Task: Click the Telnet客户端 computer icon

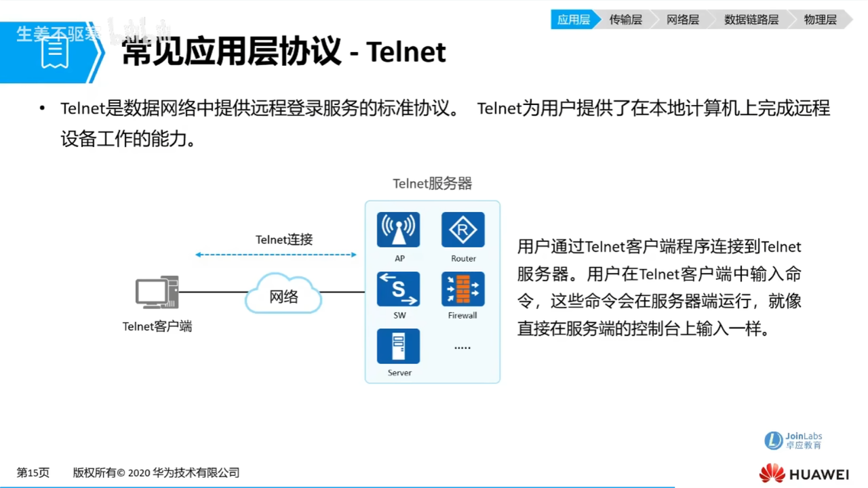Action: [157, 293]
